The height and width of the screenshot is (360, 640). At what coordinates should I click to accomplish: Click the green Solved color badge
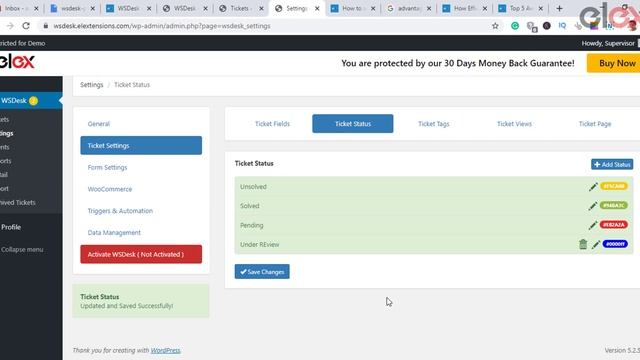click(x=614, y=205)
